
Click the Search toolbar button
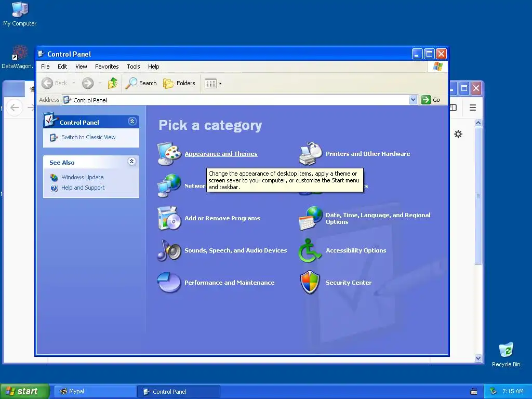[141, 83]
